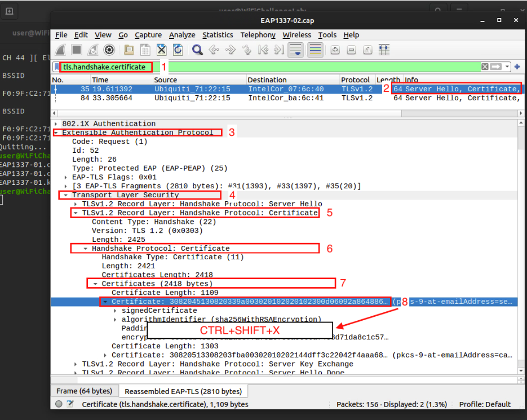The height and width of the screenshot is (420, 527).
Task: Expand the Server Key Exchange record layer
Action: (x=76, y=364)
